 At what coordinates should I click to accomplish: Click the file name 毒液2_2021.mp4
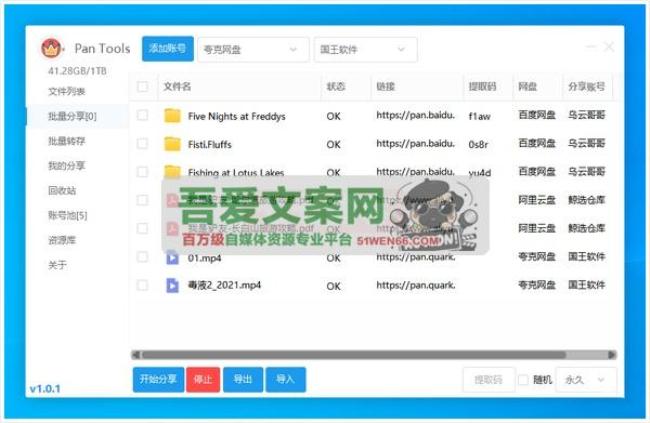pos(224,285)
